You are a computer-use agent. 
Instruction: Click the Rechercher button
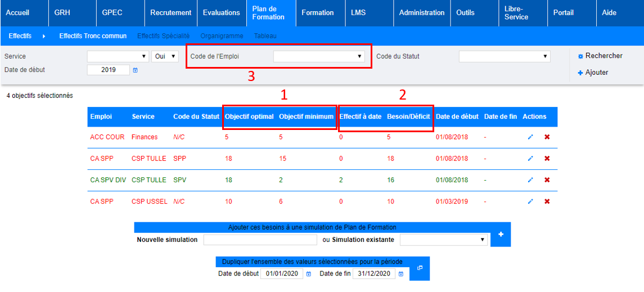pos(600,56)
